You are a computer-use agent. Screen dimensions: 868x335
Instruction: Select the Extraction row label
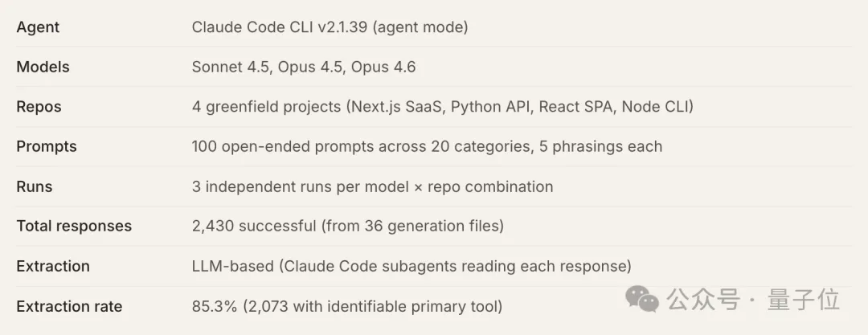point(53,266)
